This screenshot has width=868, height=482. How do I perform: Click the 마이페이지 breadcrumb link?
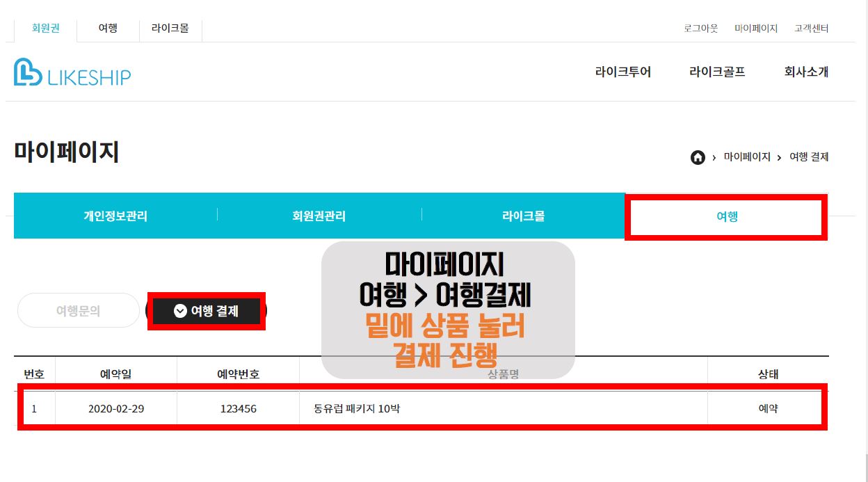tap(747, 157)
